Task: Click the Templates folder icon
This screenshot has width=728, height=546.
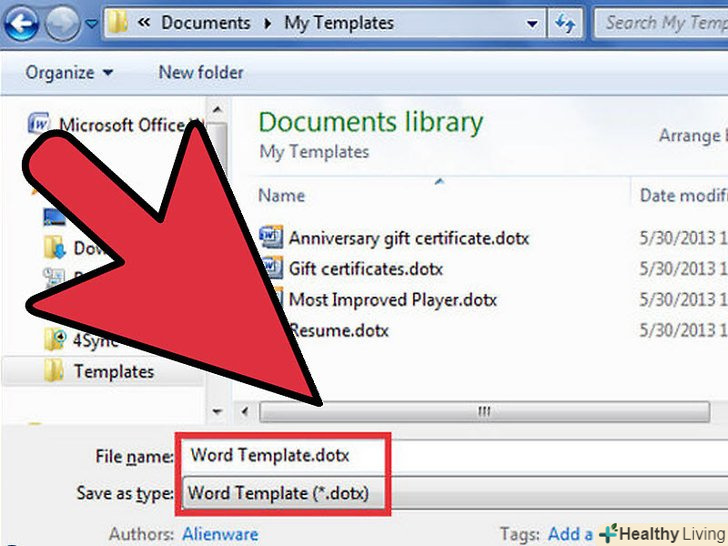Action: (54, 370)
